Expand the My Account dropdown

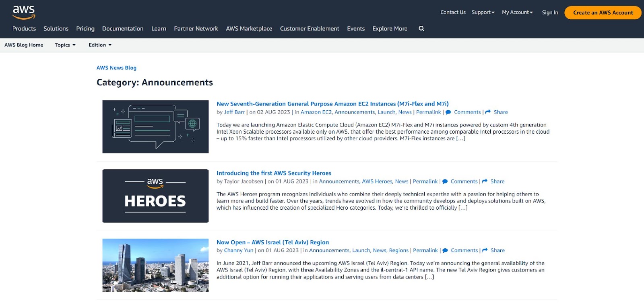[517, 12]
